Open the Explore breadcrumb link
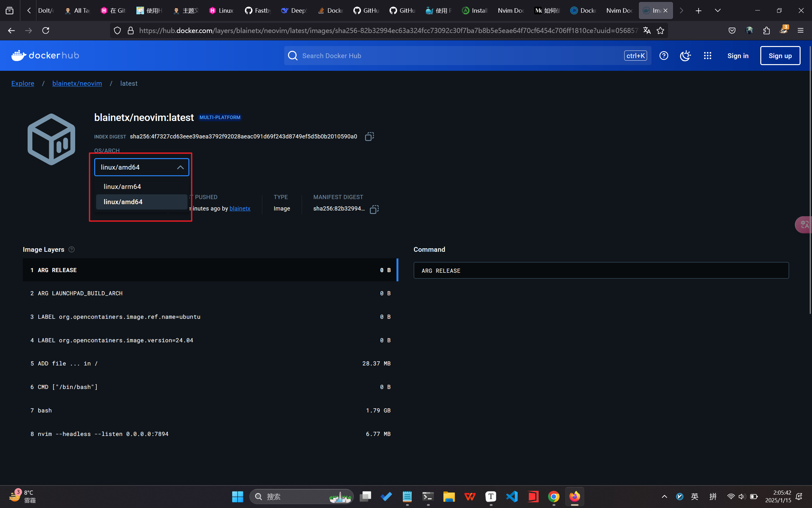Image resolution: width=812 pixels, height=508 pixels. [x=23, y=83]
